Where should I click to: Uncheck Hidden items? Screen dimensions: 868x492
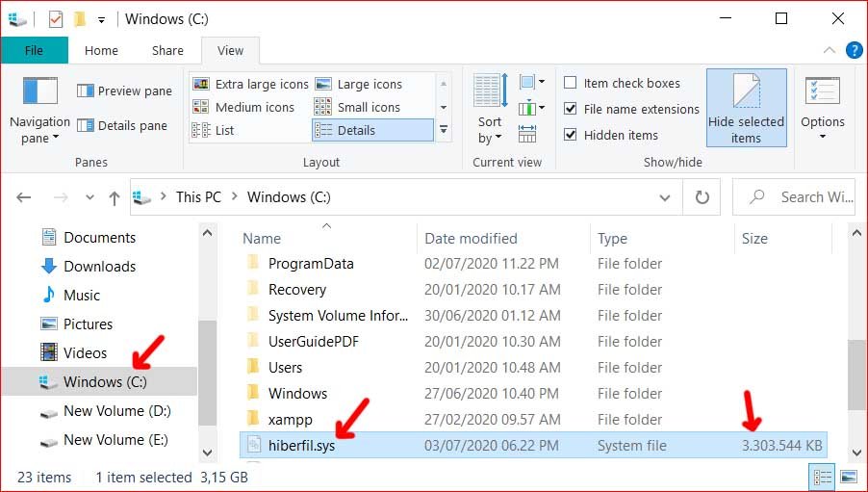(611, 135)
